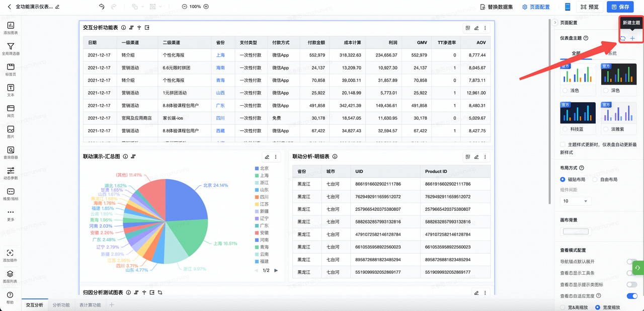Viewport: 644px width, 311px height.
Task: Switch to the 表计算功能 tab
Action: tap(90, 305)
